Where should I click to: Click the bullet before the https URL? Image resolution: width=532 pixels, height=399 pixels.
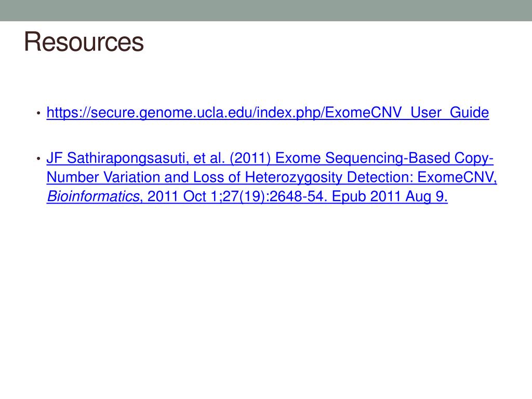click(38, 113)
